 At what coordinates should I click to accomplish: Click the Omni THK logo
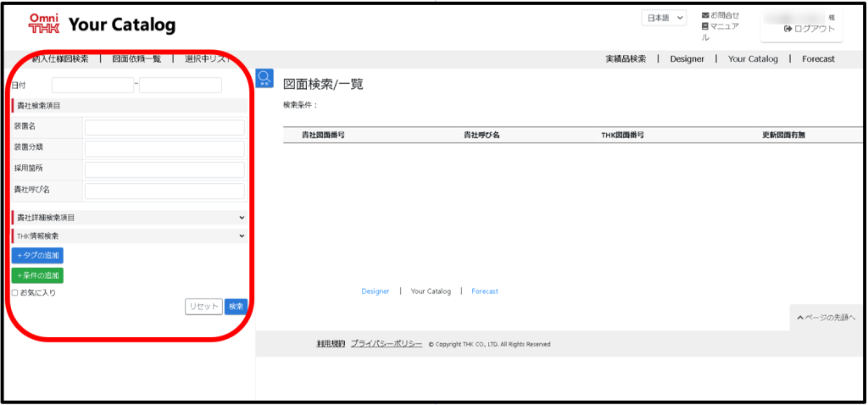(44, 25)
